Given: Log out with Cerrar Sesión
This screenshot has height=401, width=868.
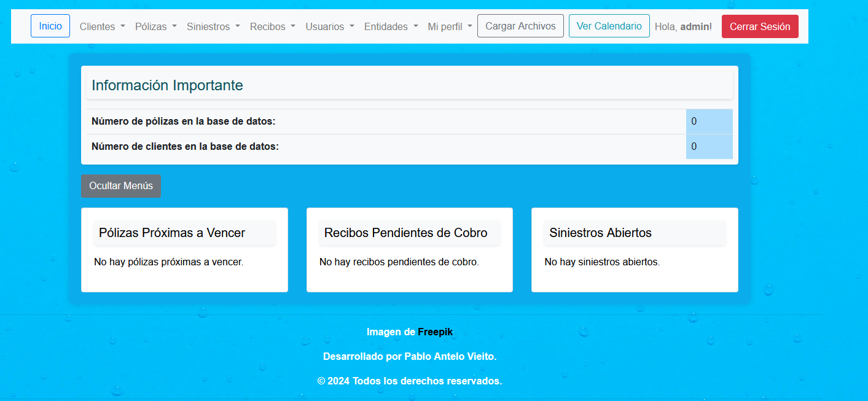Looking at the screenshot, I should click(760, 27).
